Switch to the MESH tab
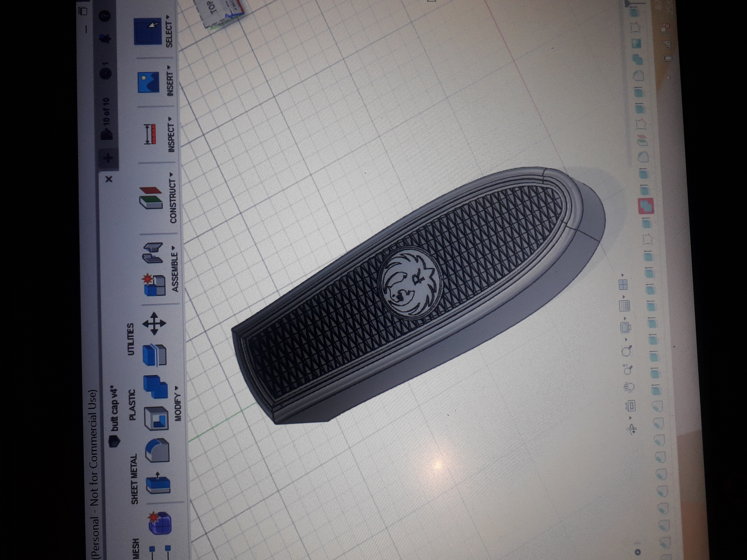 [x=135, y=549]
